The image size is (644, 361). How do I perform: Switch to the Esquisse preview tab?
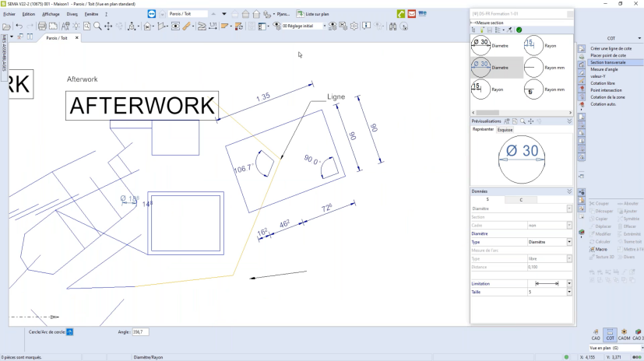coord(505,130)
